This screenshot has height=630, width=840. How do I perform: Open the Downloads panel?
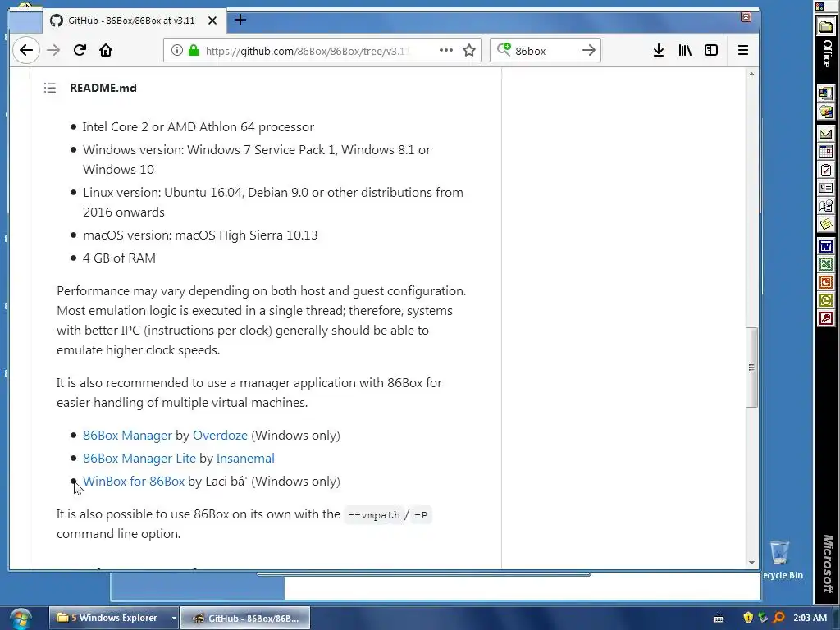click(659, 50)
